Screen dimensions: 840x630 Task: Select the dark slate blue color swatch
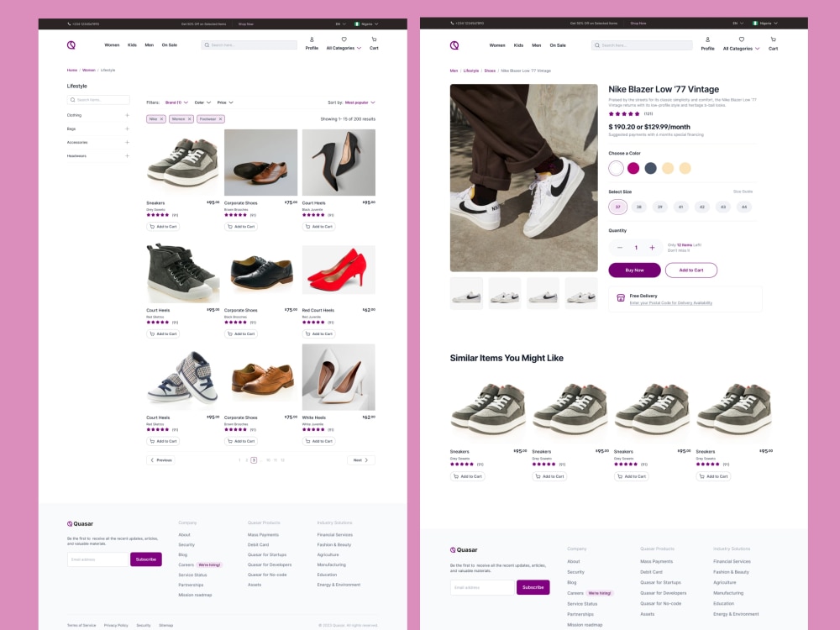(650, 168)
